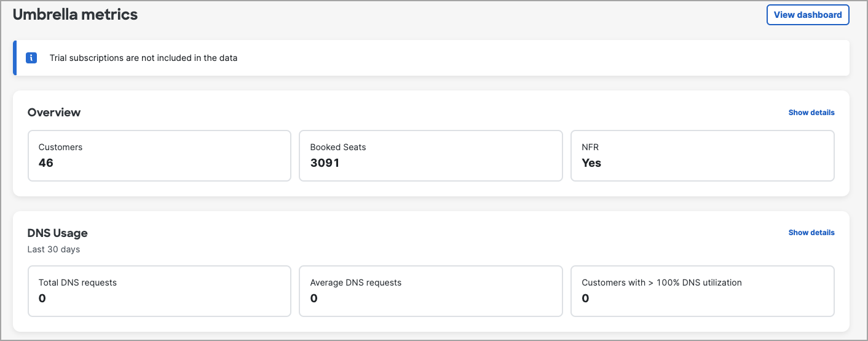Click the Total DNS requests card

coord(159,291)
